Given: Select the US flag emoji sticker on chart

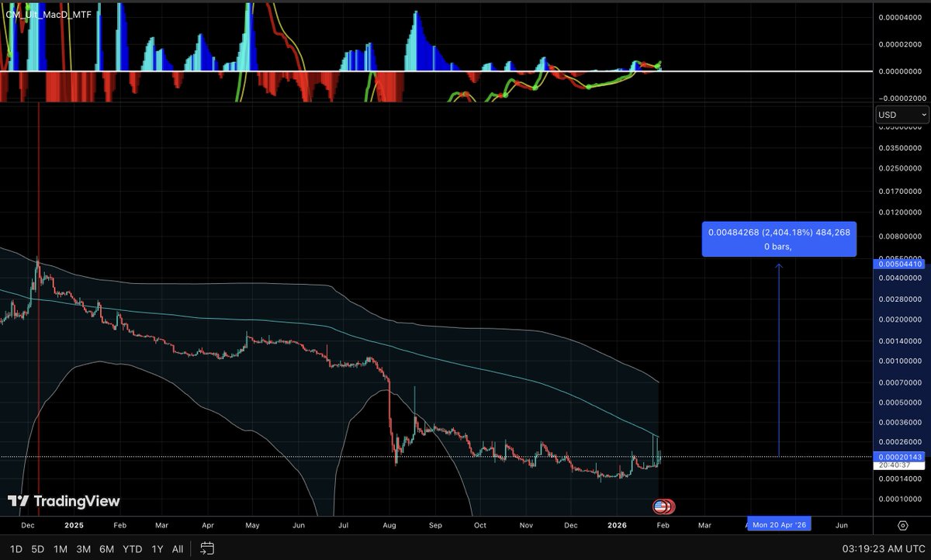Looking at the screenshot, I should [662, 506].
